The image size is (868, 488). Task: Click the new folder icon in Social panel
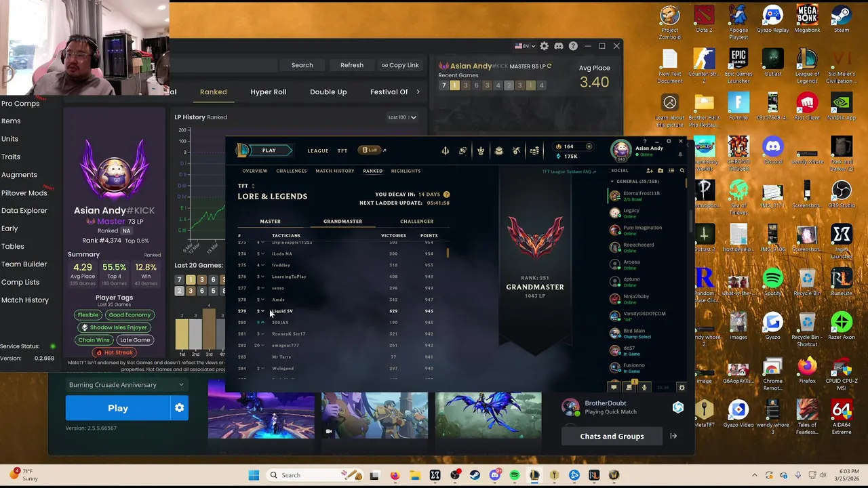click(x=660, y=171)
